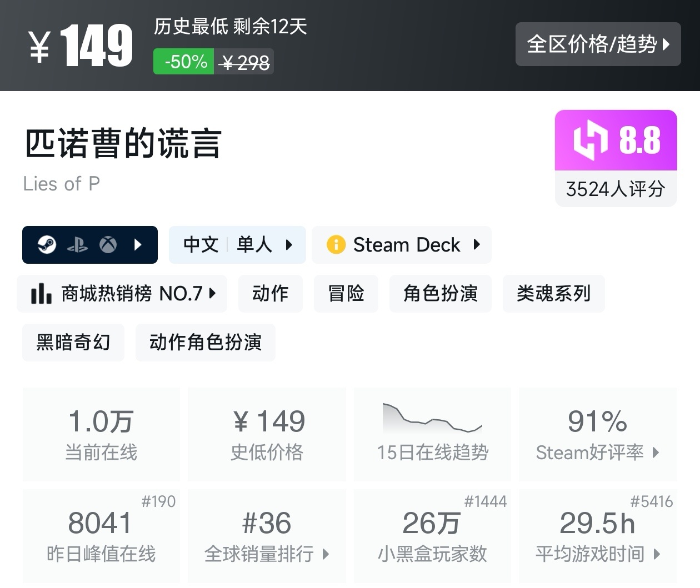Select the 类魂系列 tag
The width and height of the screenshot is (700, 588).
[553, 293]
